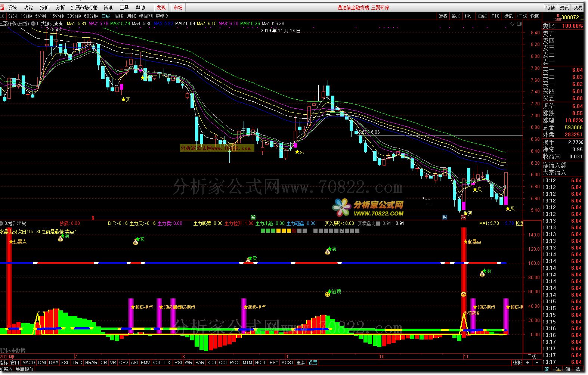Click the diamond icon atop the chart
588x375 pixels.
tap(512, 24)
